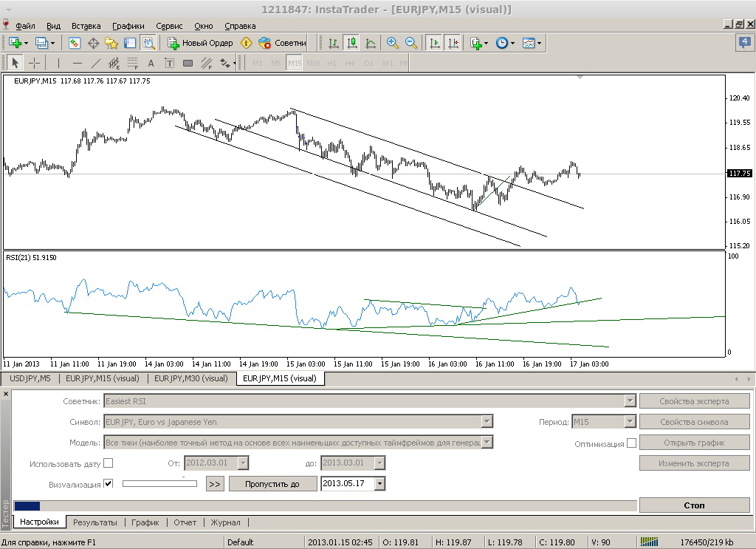Expand the 'Период' M15 dropdown

[630, 422]
